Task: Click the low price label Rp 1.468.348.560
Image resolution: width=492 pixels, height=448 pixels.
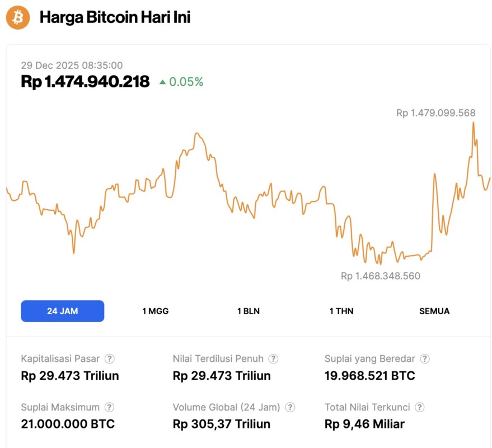Action: click(379, 276)
